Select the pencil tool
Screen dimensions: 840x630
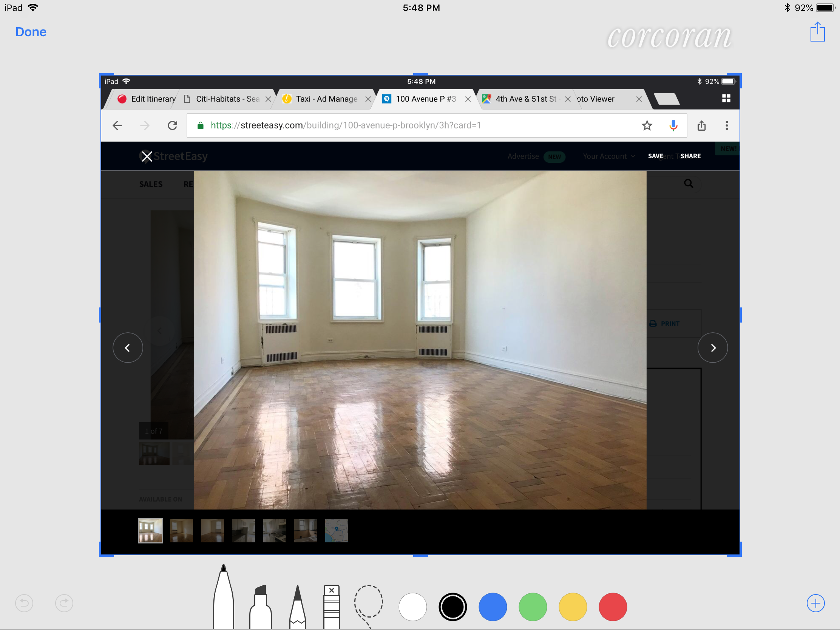(x=297, y=607)
